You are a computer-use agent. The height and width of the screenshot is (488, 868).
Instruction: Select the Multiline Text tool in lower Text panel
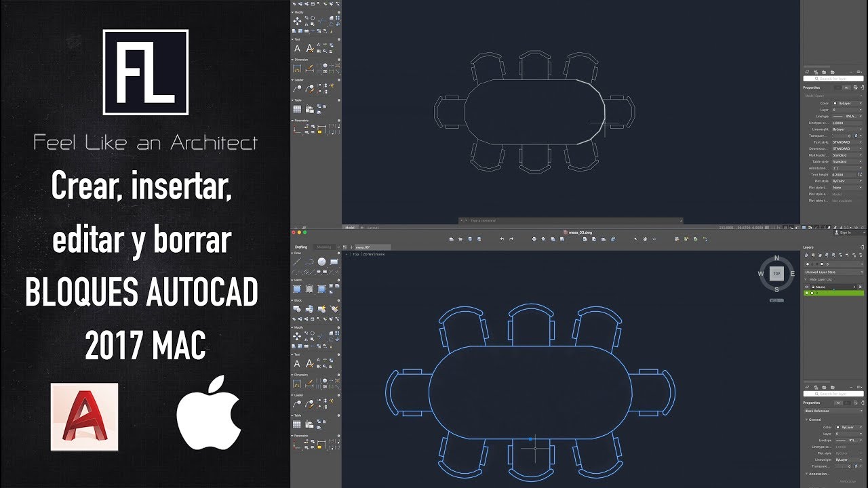point(297,363)
